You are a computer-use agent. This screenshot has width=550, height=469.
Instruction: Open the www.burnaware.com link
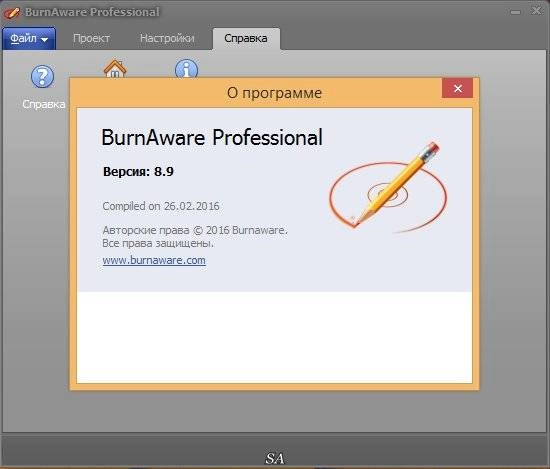(154, 260)
